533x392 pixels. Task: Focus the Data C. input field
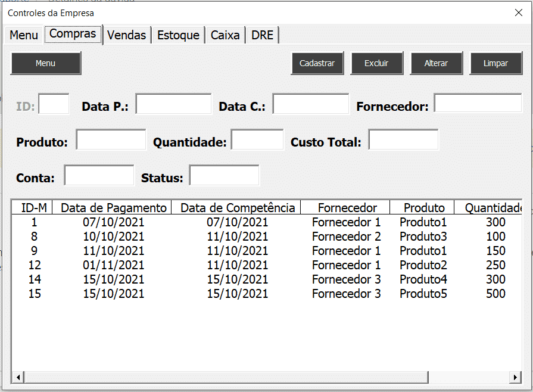[x=311, y=104]
